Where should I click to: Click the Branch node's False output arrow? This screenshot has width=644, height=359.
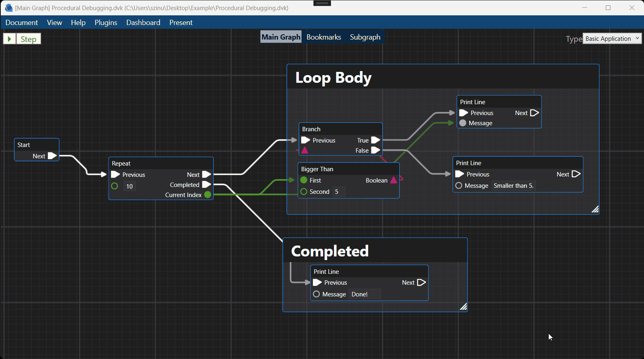pos(375,150)
